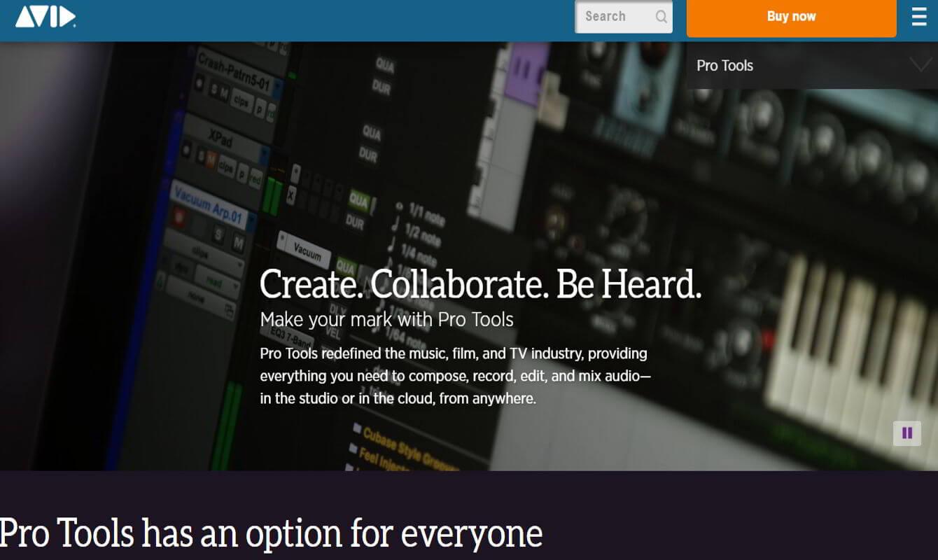This screenshot has width=938, height=560.
Task: Click the paragraph starting 'Pro Tools redefined the music'
Action: tap(456, 376)
